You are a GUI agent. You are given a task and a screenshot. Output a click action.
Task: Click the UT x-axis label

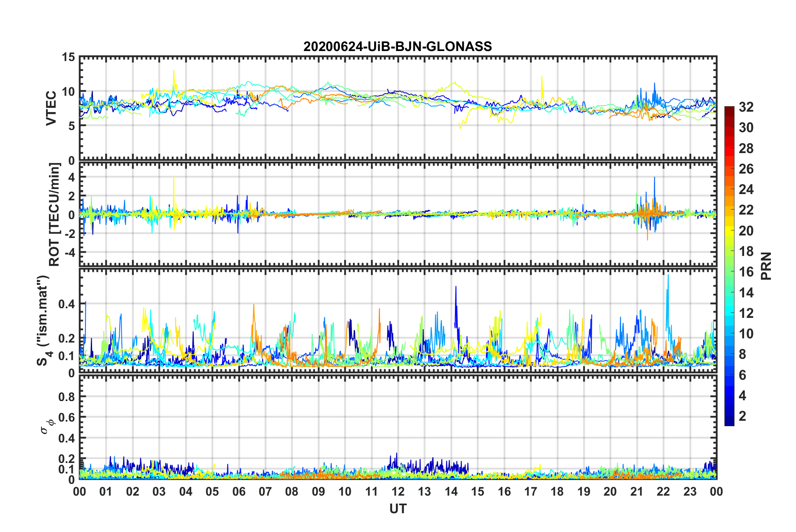[398, 509]
